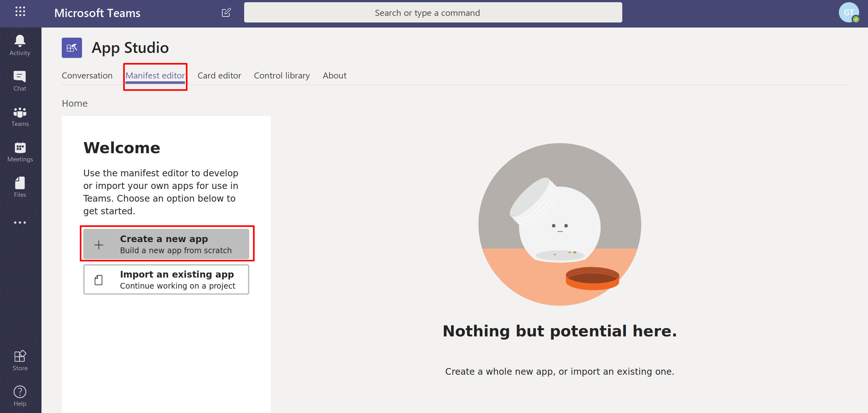Click the Welcome heading
The image size is (868, 413).
pos(122,148)
